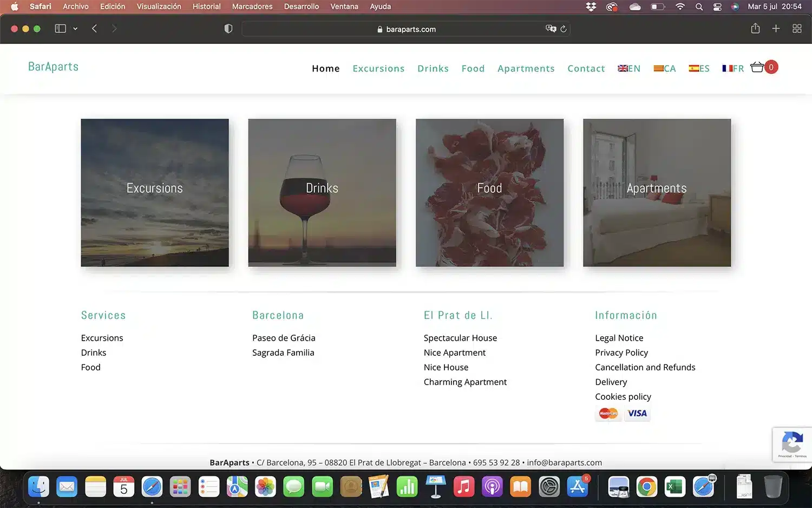Open the Spectacular House link
Viewport: 812px width, 508px height.
pos(460,338)
